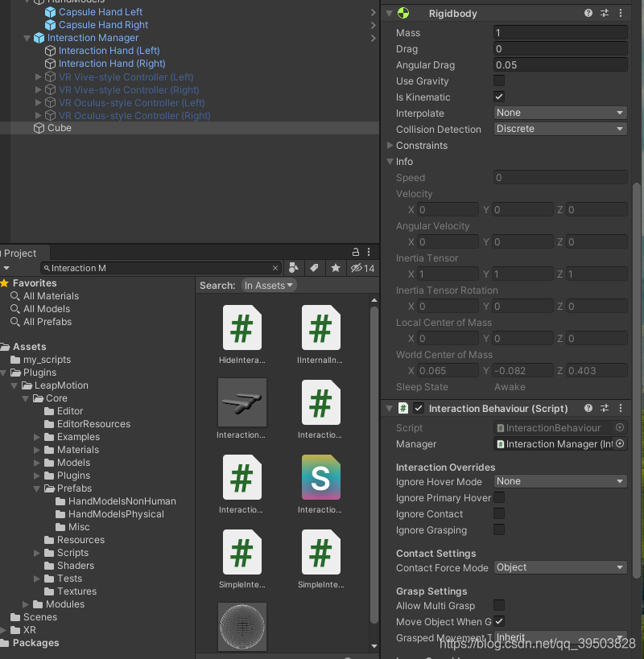The height and width of the screenshot is (659, 644).
Task: Click the Angular Drag input field
Action: [560, 64]
